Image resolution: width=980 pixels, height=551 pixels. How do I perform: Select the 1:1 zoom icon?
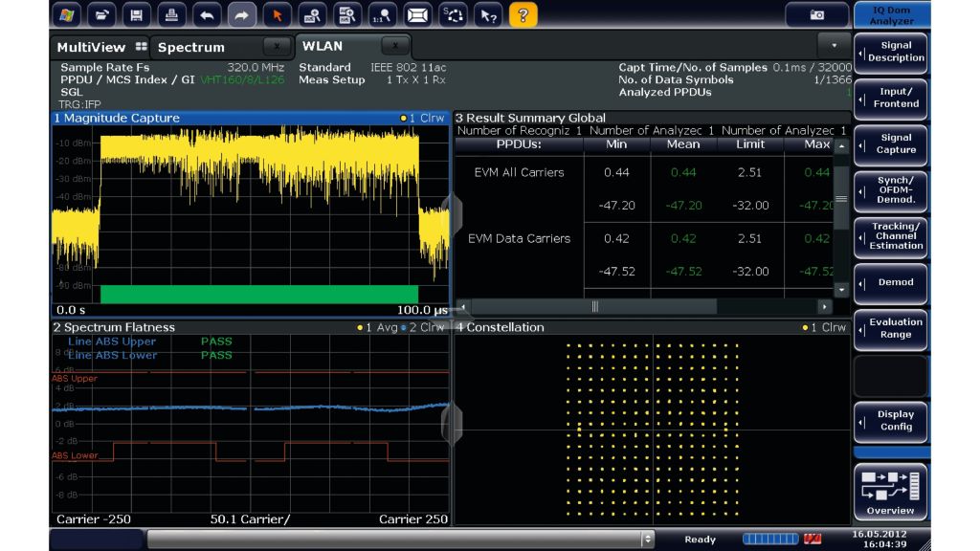pyautogui.click(x=383, y=15)
